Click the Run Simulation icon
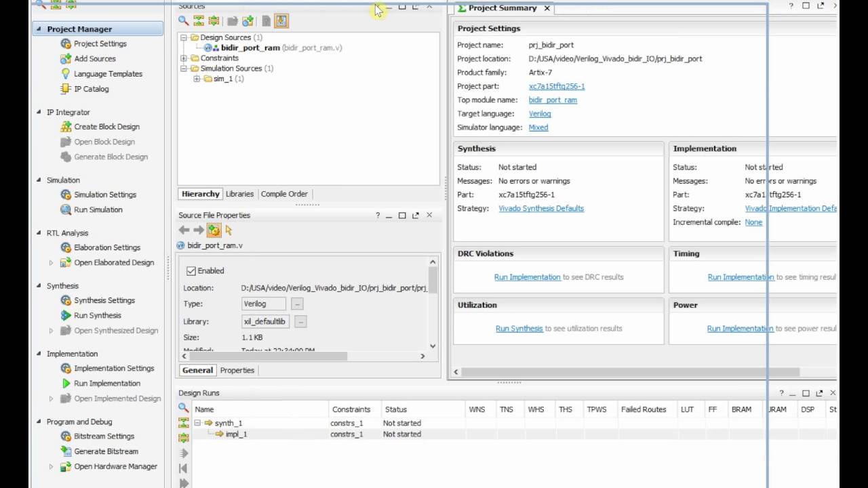 (x=66, y=209)
